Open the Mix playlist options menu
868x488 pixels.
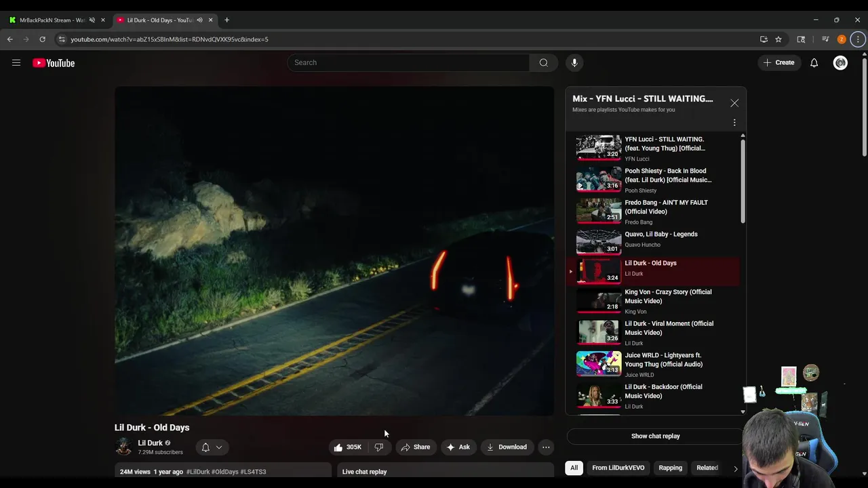click(x=734, y=123)
